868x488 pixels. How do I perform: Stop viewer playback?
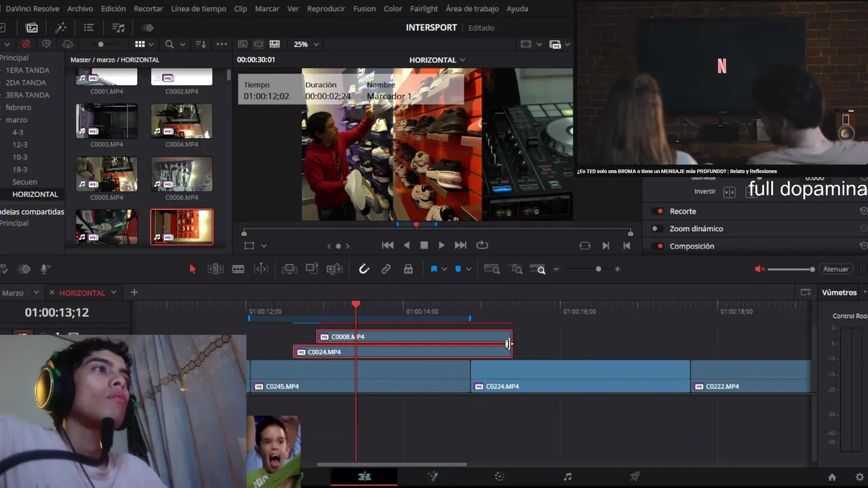425,245
